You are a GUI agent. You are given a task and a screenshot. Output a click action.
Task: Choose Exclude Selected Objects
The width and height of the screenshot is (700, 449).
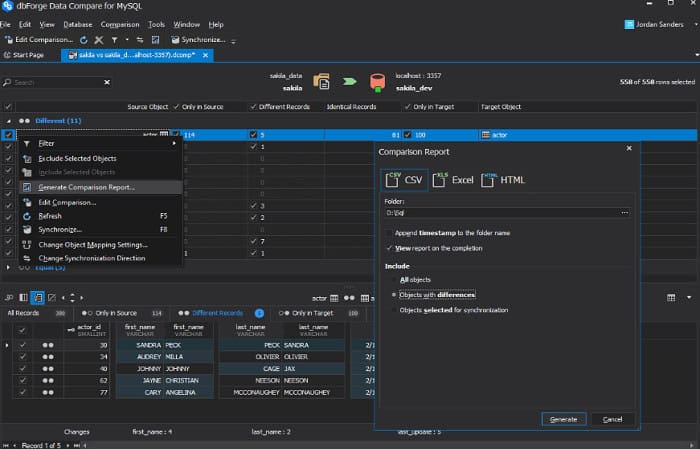click(100, 158)
